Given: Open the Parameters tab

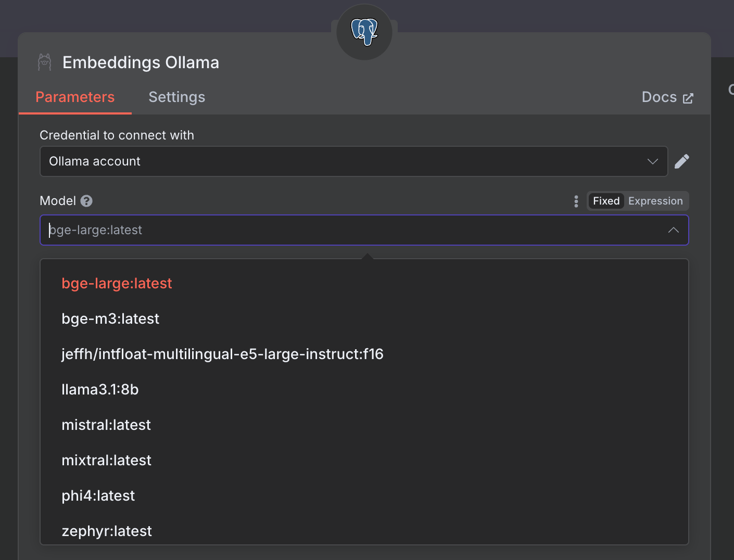Looking at the screenshot, I should [x=75, y=97].
